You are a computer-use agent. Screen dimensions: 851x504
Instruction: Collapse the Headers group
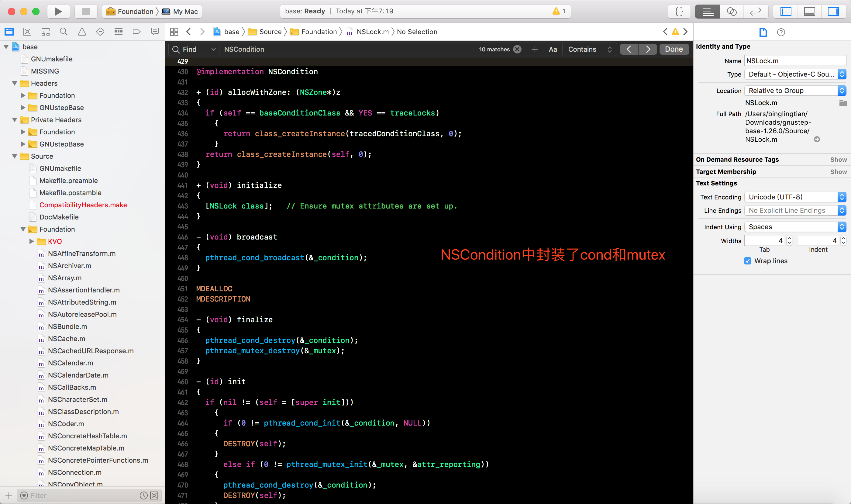(15, 83)
